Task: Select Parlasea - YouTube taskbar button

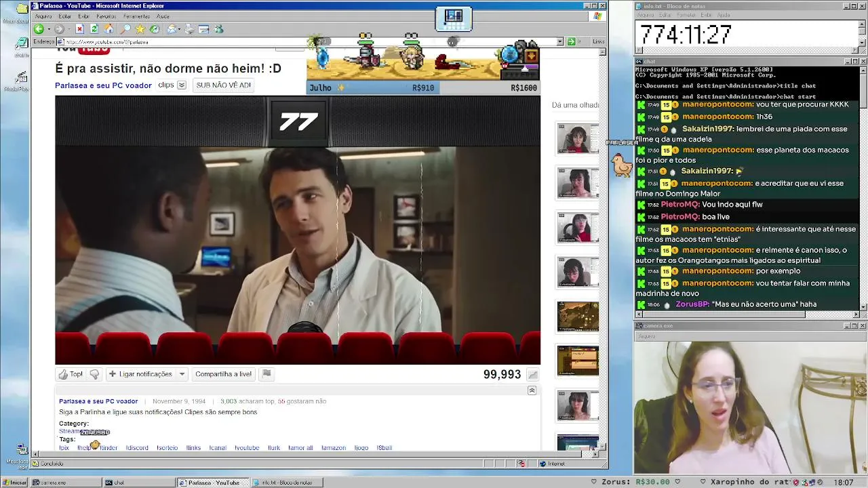Action: click(x=214, y=483)
